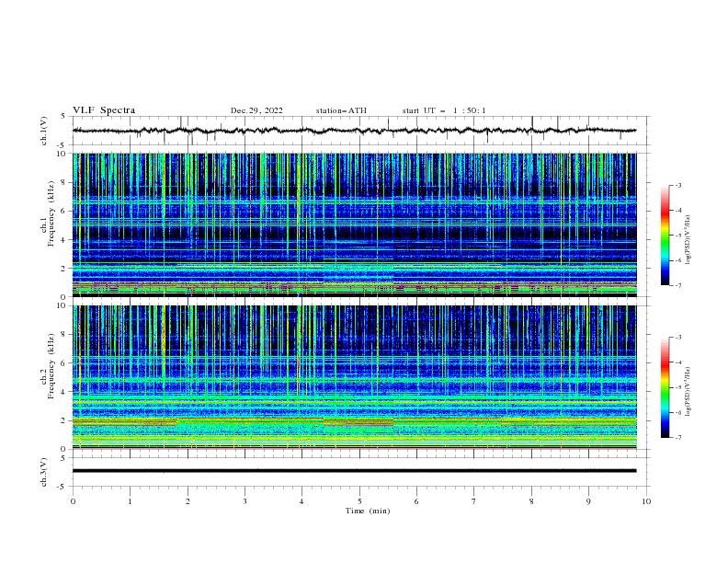Click the "VLF Spectra" title text
The image size is (728, 563).
click(104, 110)
